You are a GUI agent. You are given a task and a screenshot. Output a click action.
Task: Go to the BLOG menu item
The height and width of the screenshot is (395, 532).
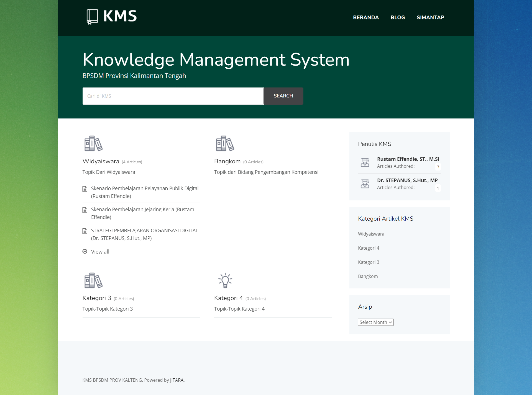(x=398, y=17)
